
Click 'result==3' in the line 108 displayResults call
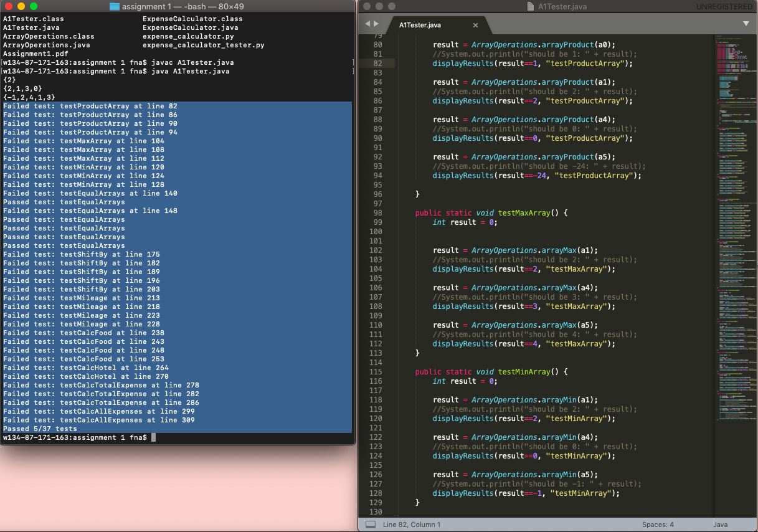(518, 306)
